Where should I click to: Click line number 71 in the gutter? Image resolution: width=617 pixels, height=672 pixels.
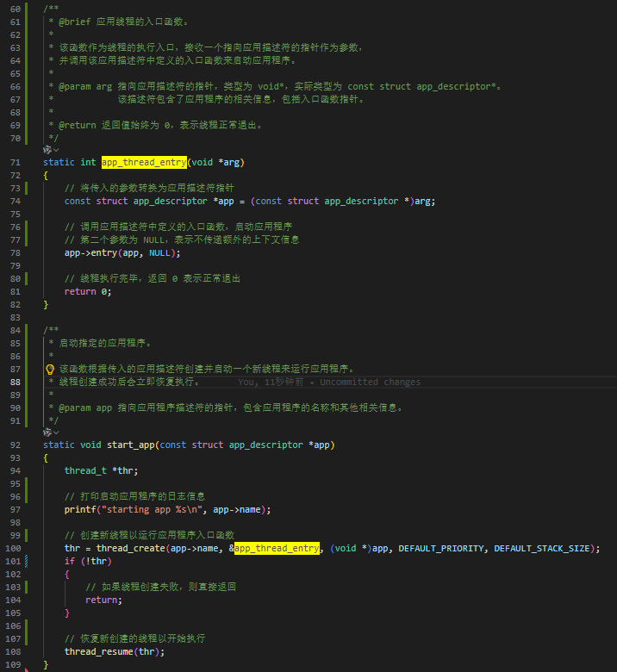click(x=16, y=162)
